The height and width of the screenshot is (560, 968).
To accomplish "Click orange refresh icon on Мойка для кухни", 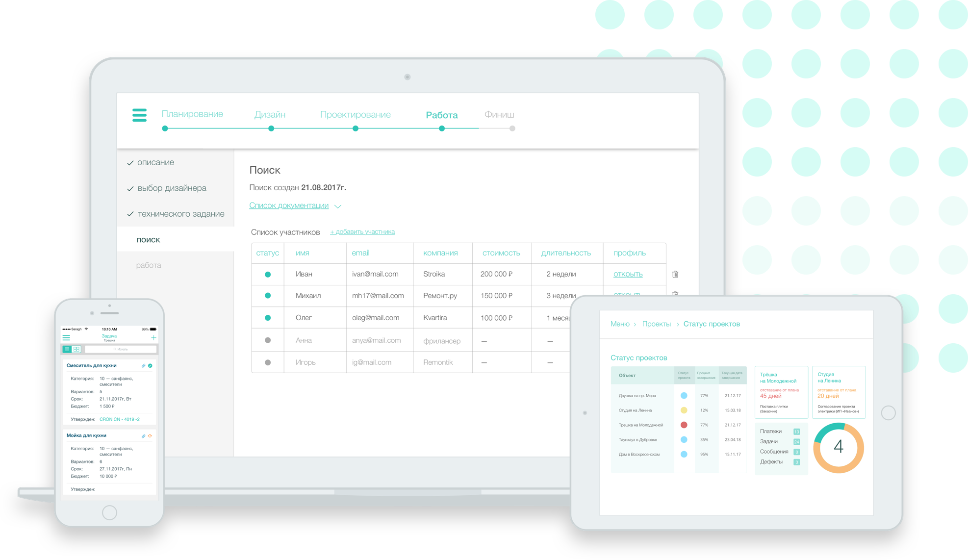I will pos(150,436).
